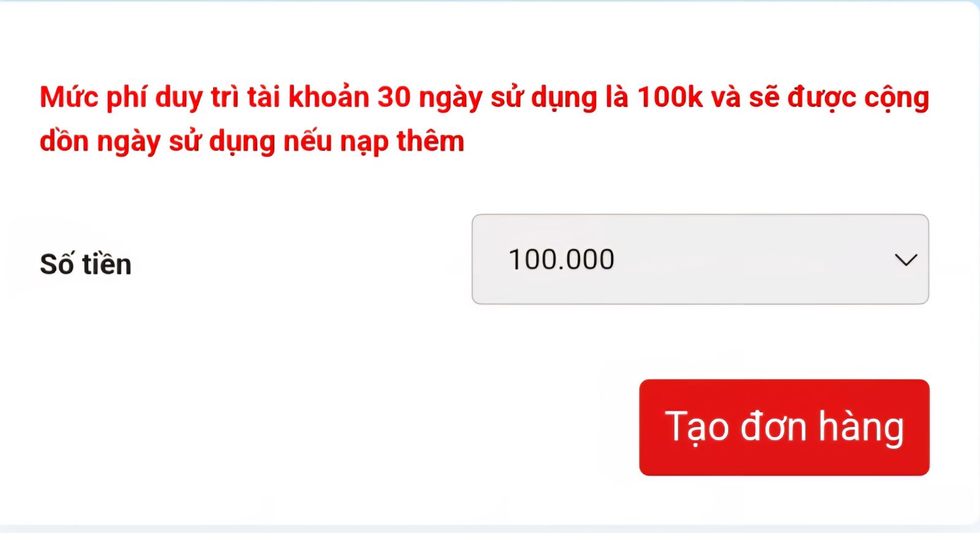This screenshot has width=980, height=533.
Task: Click the blank middle area of the amount combo box
Action: point(753,259)
